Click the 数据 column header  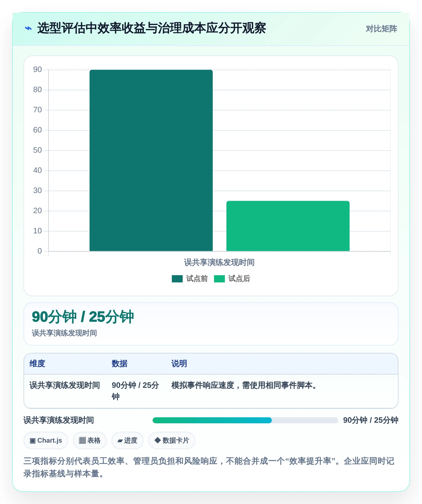pos(119,363)
